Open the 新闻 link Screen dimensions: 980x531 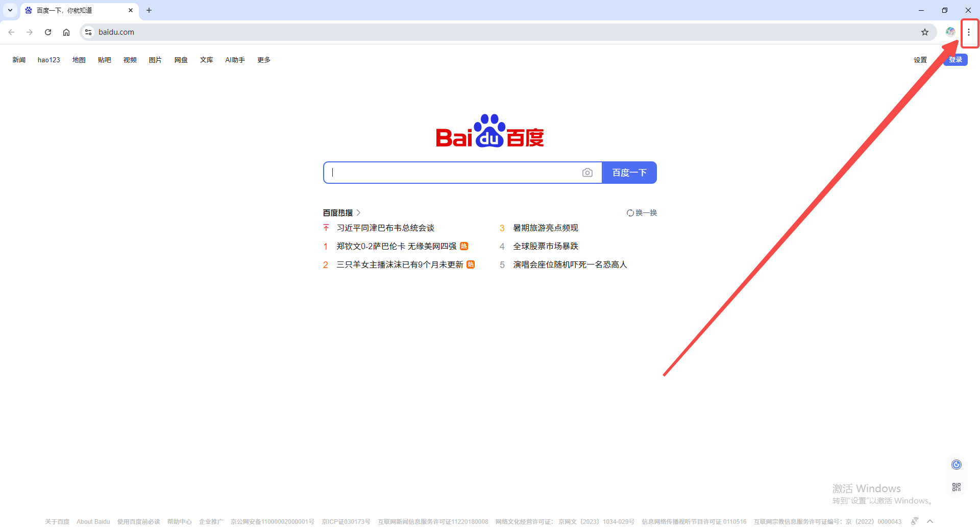click(x=19, y=60)
